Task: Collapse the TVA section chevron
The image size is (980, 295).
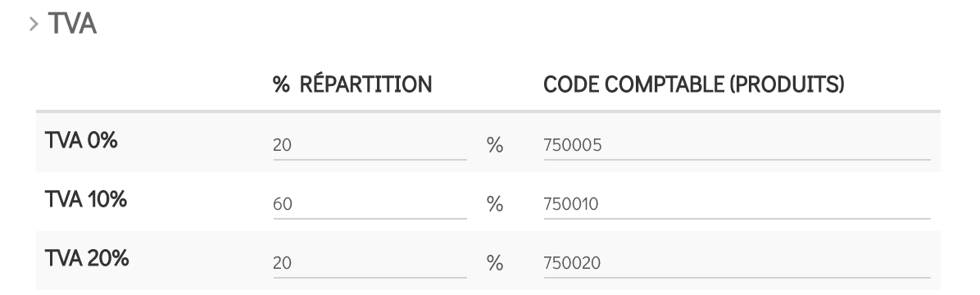Action: point(34,25)
